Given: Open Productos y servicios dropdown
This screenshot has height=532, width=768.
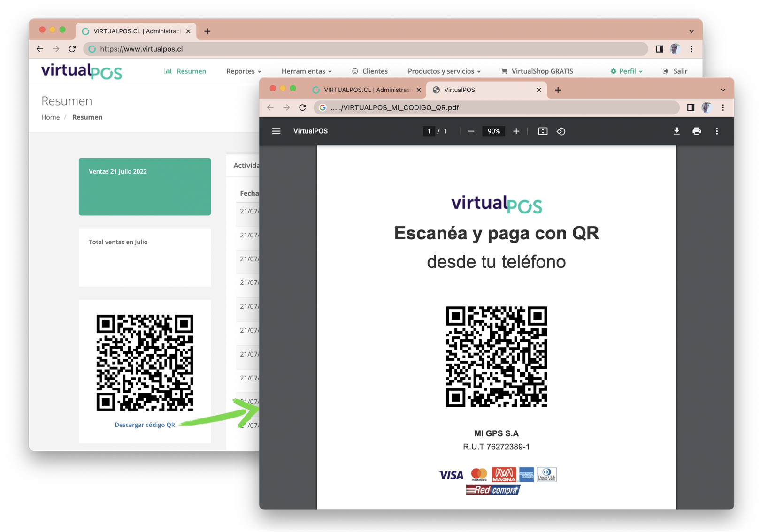Looking at the screenshot, I should pos(444,71).
